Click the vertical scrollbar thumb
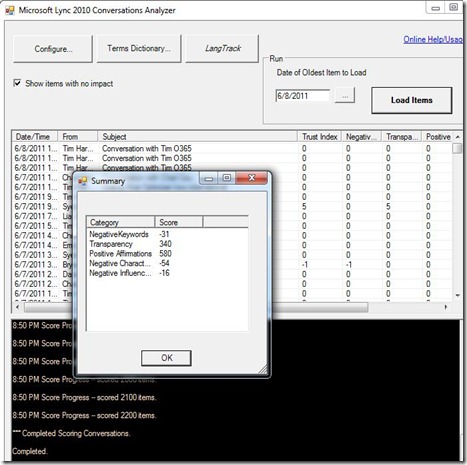Image resolution: width=467 pixels, height=465 pixels. [x=458, y=148]
